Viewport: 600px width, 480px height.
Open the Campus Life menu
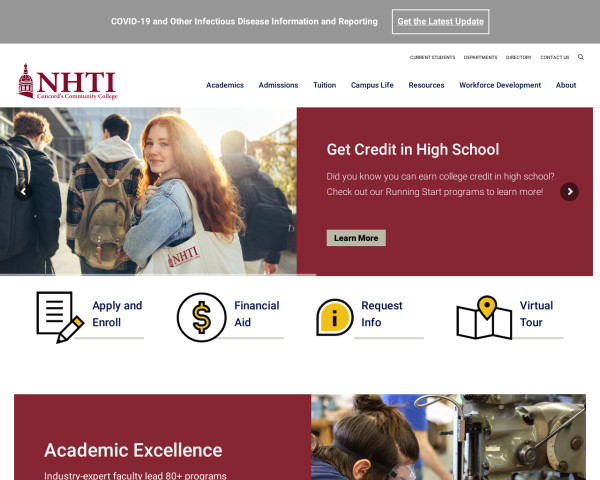pyautogui.click(x=372, y=85)
